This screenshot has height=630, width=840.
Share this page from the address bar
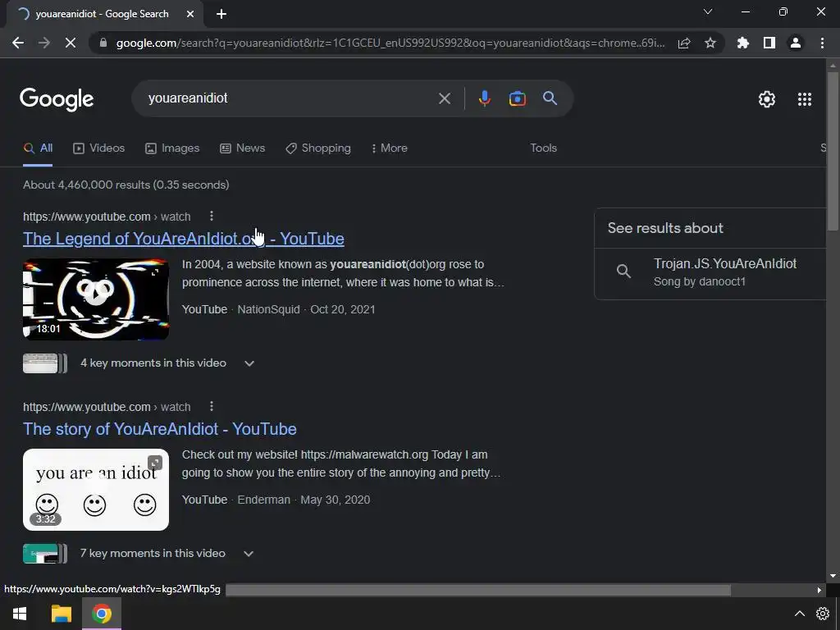pyautogui.click(x=684, y=43)
